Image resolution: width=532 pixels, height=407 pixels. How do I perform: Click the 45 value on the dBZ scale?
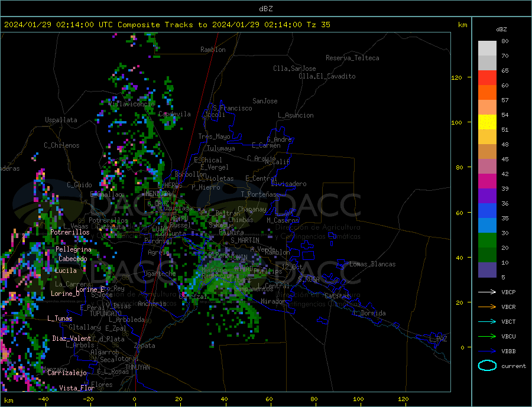click(505, 159)
